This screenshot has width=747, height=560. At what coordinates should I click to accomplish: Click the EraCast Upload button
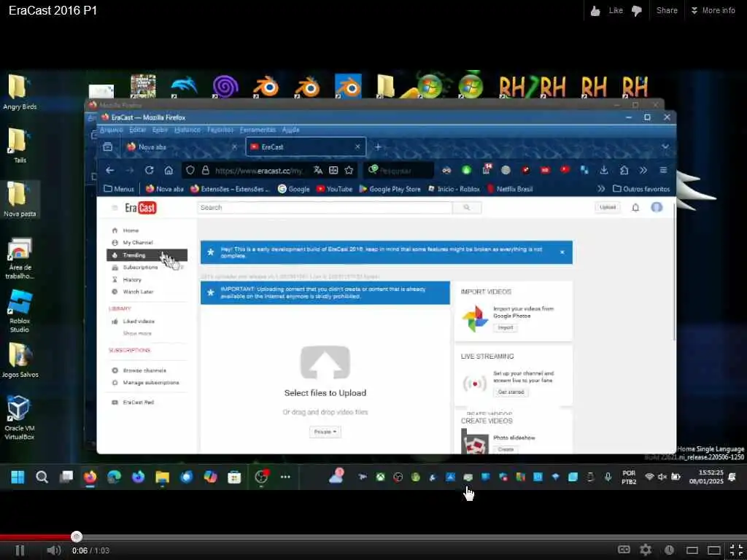tap(608, 207)
